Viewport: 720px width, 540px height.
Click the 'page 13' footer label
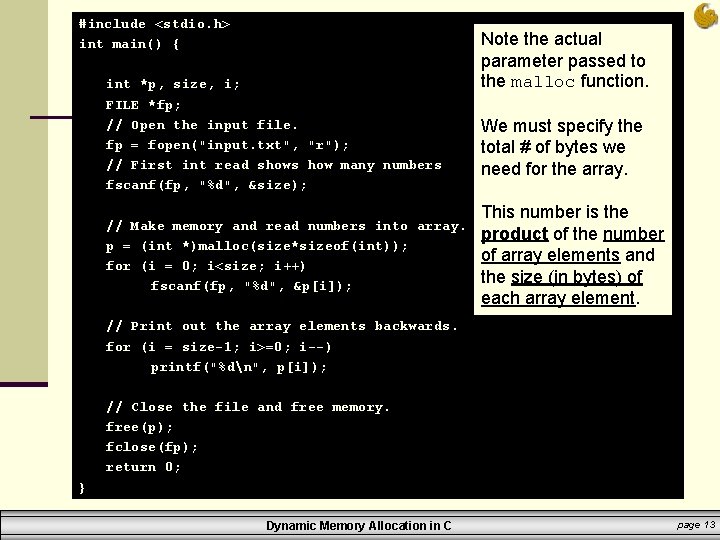pyautogui.click(x=696, y=524)
